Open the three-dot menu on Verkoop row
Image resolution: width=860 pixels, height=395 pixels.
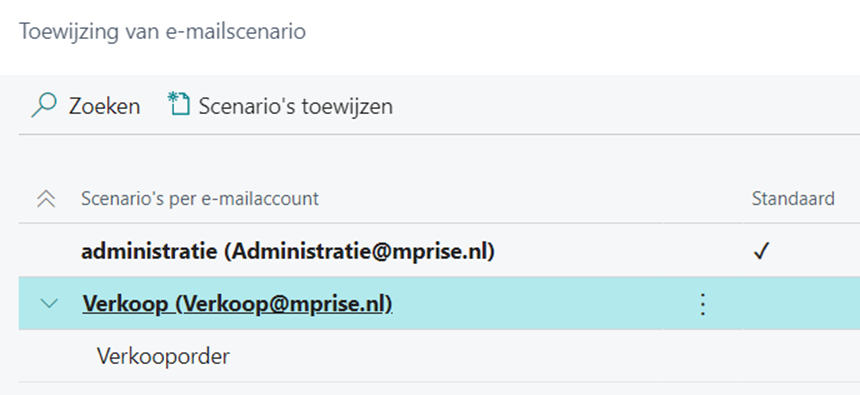703,304
